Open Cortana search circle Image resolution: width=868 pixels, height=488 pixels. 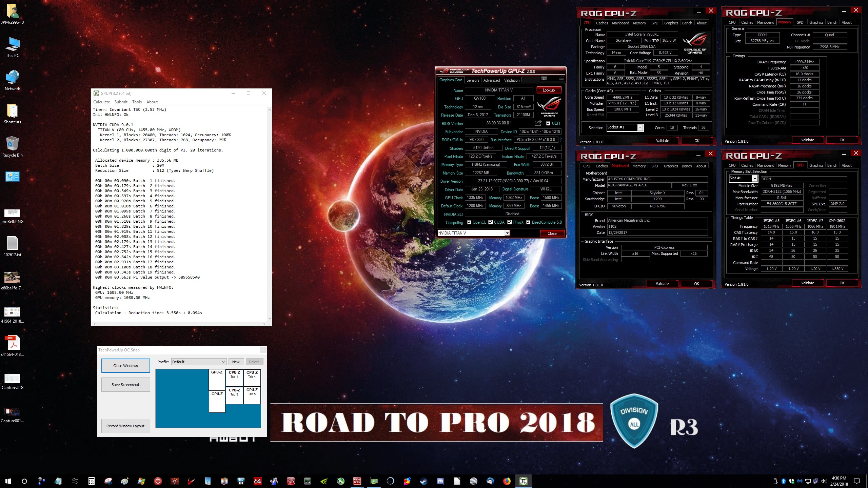tap(24, 481)
